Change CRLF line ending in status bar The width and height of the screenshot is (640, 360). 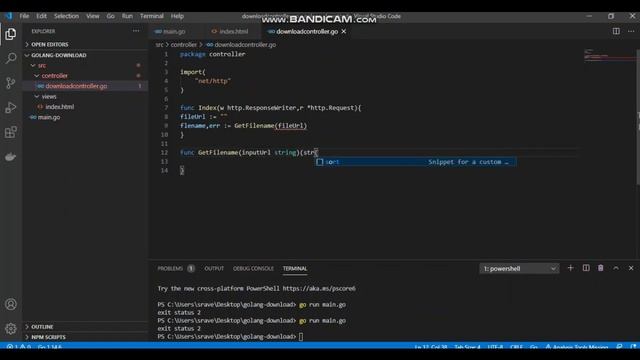(x=516, y=347)
